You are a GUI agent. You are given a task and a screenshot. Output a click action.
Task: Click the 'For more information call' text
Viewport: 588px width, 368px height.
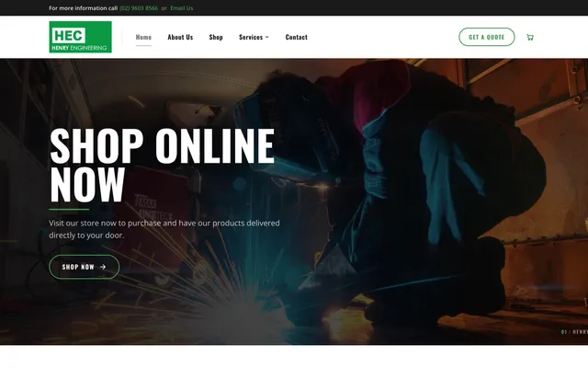[84, 8]
